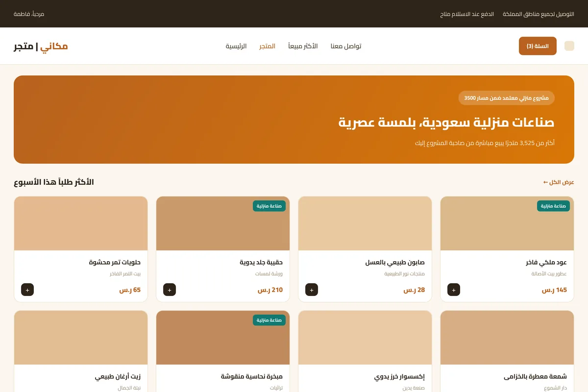Open شمعة معطرة بالخزامى product image
This screenshot has width=588, height=392.
[507, 338]
